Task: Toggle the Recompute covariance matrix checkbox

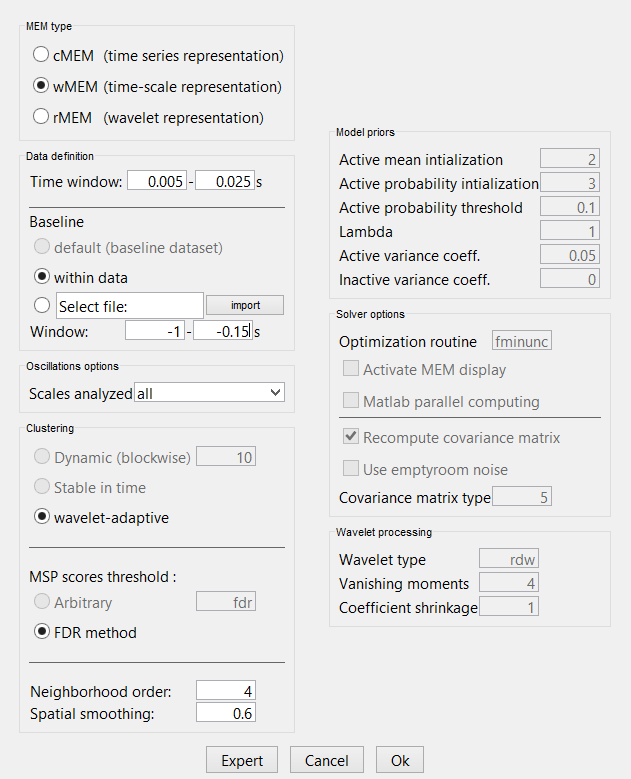Action: 351,437
